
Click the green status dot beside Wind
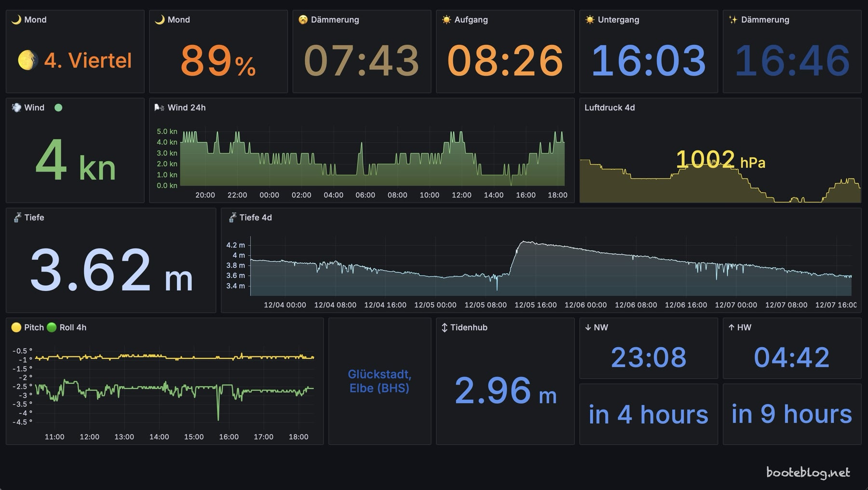point(58,108)
